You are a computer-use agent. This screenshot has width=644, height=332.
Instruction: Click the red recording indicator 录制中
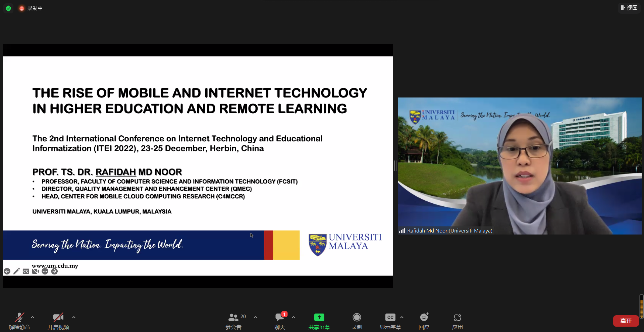click(31, 8)
